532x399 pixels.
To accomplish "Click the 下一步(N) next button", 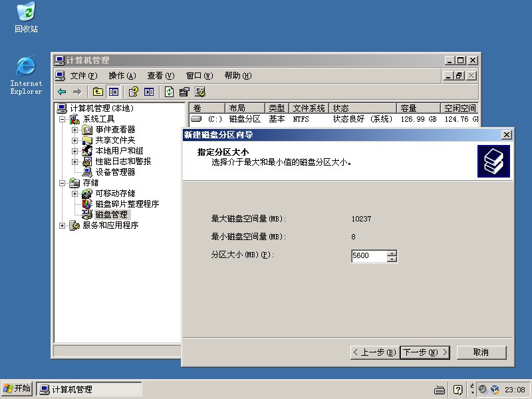I will click(x=425, y=352).
